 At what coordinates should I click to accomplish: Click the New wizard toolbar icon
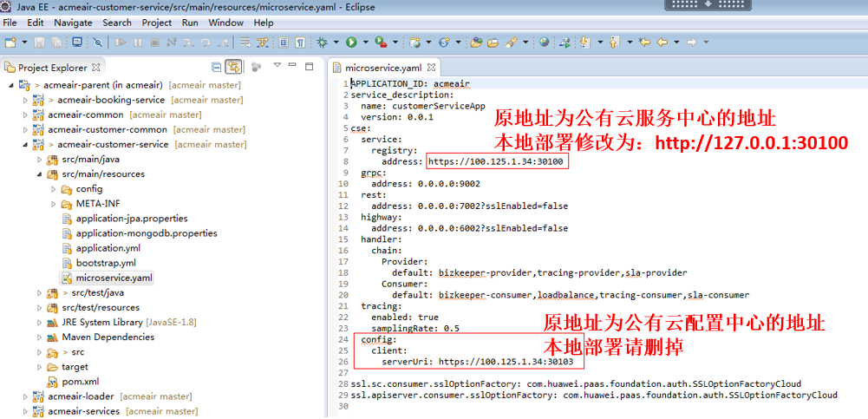coord(11,42)
